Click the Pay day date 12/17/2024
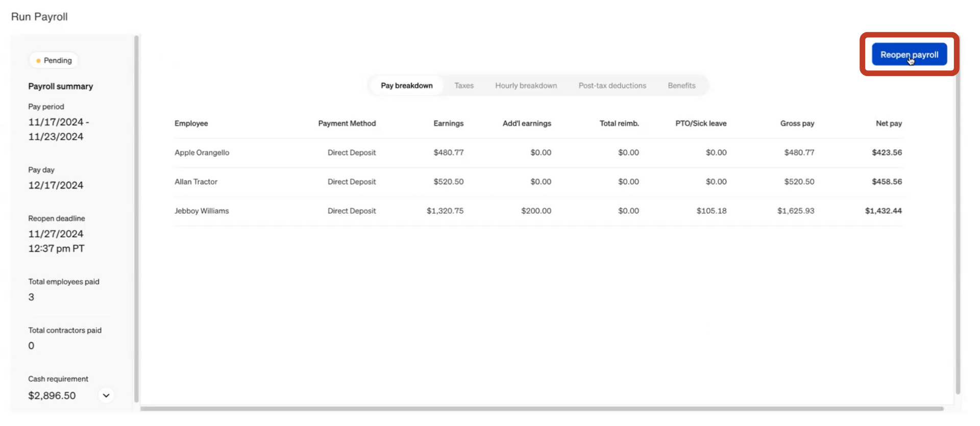Viewport: 980px width, 426px height. 56,185
